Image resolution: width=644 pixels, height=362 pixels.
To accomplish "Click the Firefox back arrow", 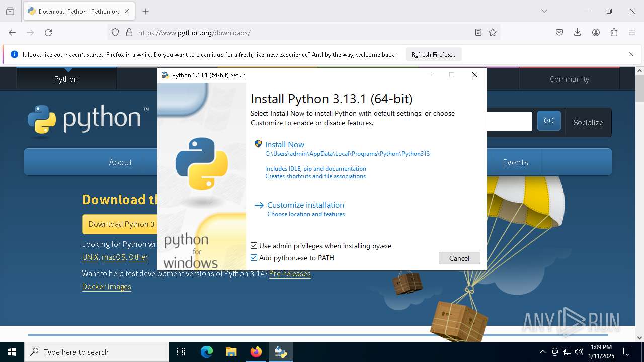I will point(12,32).
